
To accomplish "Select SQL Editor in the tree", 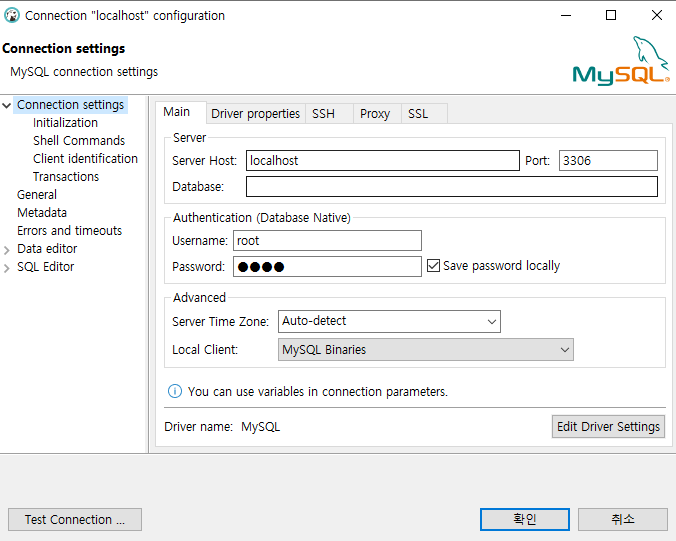I will click(45, 267).
